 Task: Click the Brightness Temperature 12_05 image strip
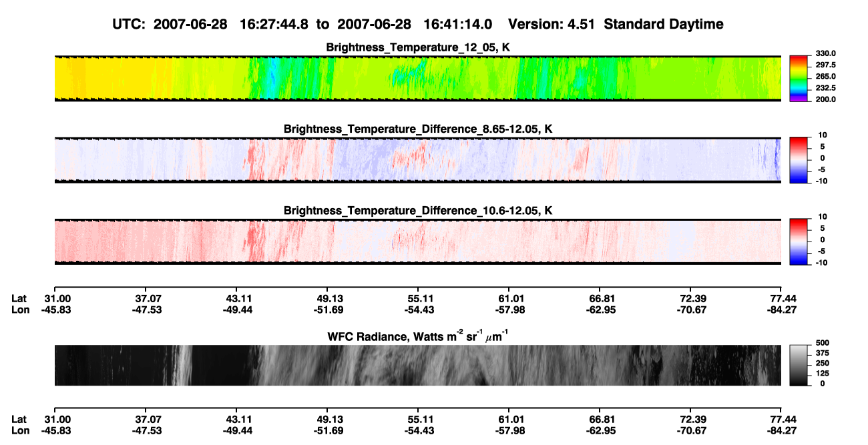tap(417, 78)
